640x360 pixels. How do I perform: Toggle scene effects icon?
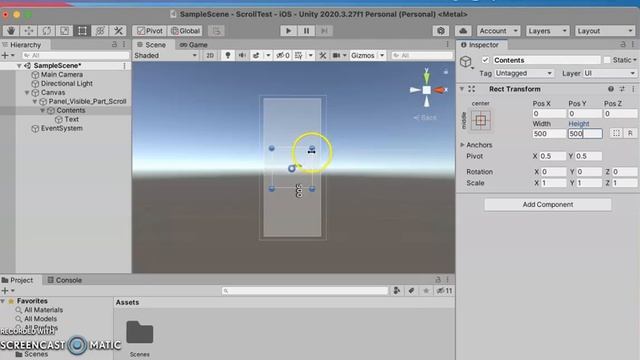(256, 55)
